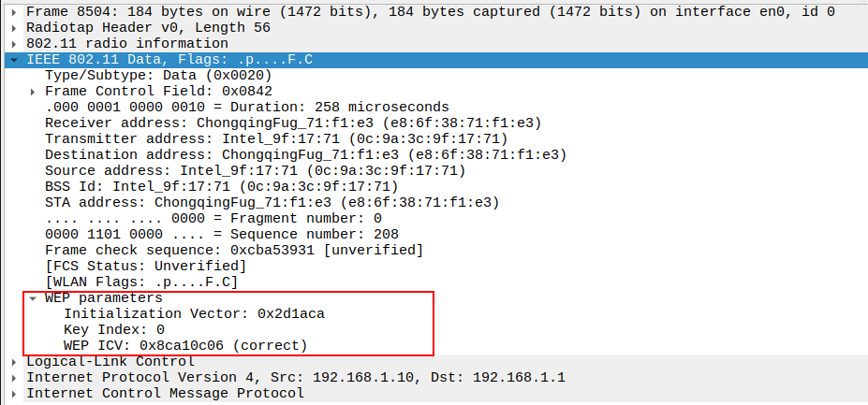Select the Type/Subtype Data row
Viewport: 868px width, 405px height.
click(158, 76)
